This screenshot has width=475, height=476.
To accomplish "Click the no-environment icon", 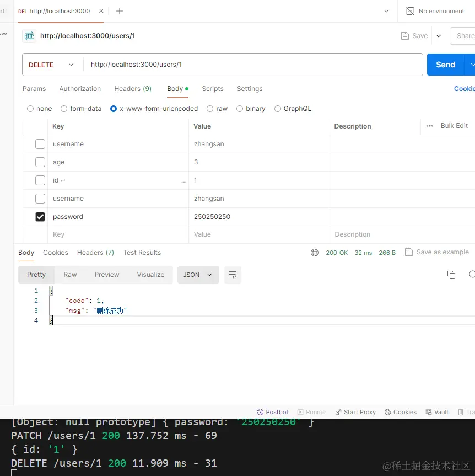I will [410, 11].
